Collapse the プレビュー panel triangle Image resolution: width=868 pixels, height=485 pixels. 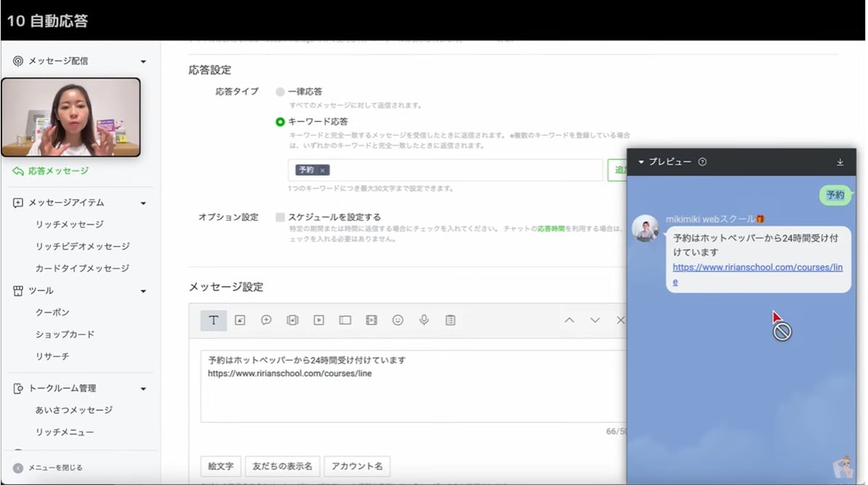[641, 162]
